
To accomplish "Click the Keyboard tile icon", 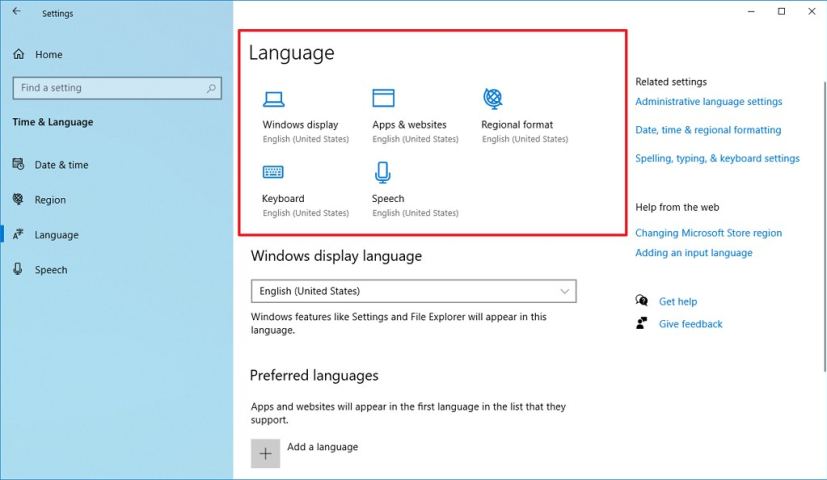I will [273, 171].
